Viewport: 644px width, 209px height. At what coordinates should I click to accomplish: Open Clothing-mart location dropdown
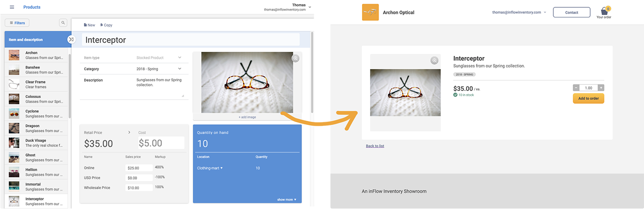tap(210, 168)
